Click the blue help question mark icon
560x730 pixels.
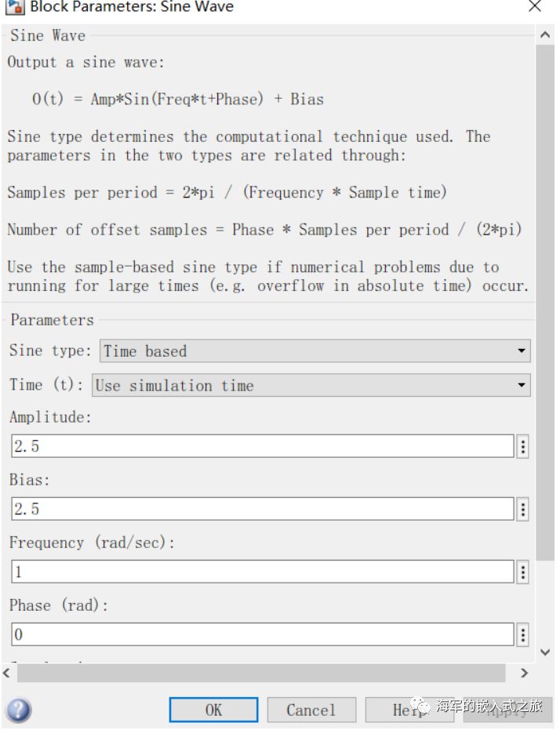click(19, 710)
